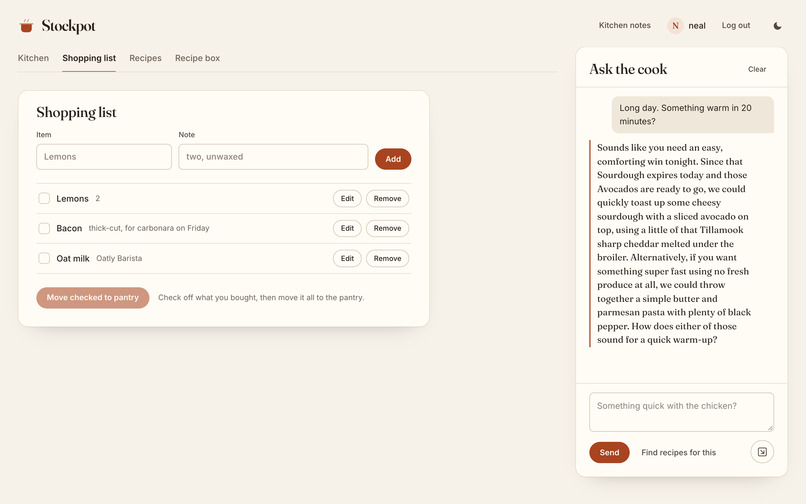Click the 'Oatly Barista' note text
806x504 pixels.
(119, 258)
